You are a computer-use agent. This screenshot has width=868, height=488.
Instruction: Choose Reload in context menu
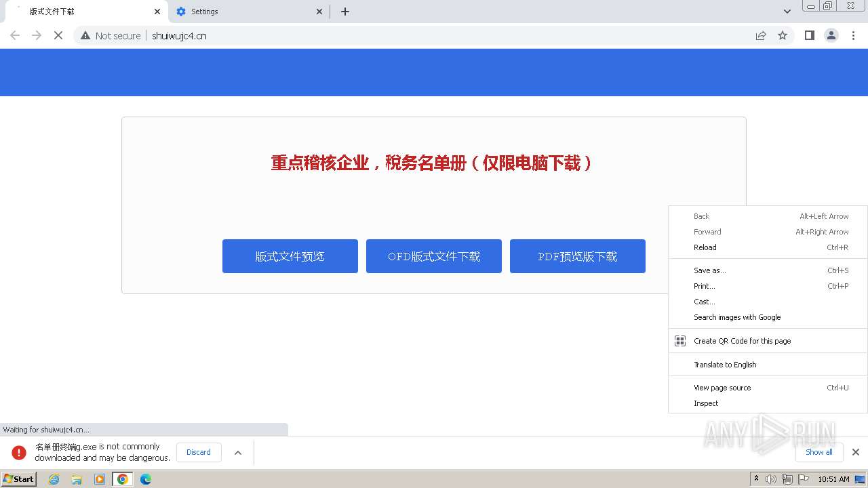(768, 247)
